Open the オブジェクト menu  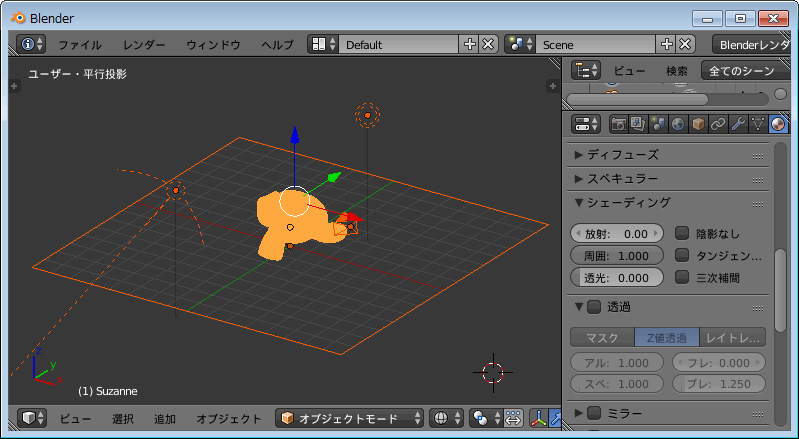(x=229, y=419)
